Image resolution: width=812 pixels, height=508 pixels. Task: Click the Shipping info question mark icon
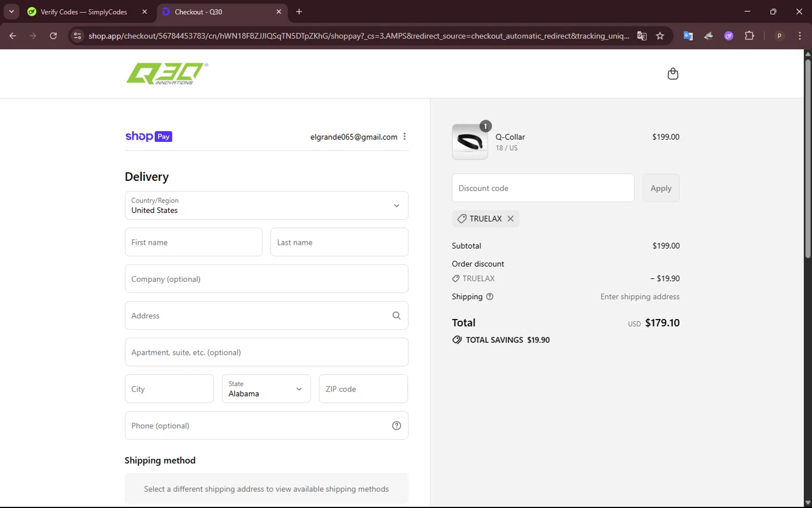coord(490,297)
